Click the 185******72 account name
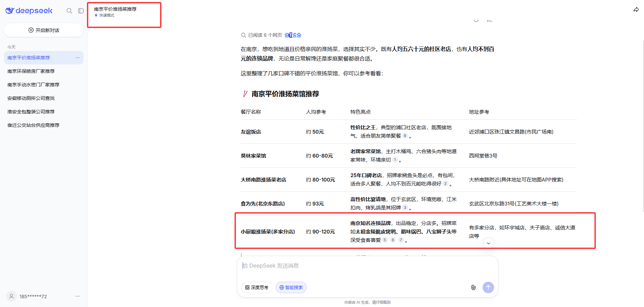 [x=33, y=297]
